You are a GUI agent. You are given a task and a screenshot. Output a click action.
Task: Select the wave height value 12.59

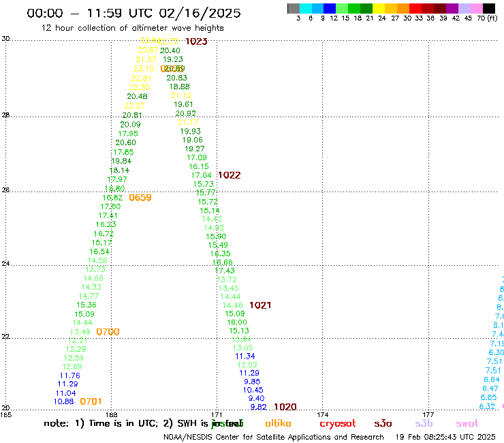click(x=74, y=358)
